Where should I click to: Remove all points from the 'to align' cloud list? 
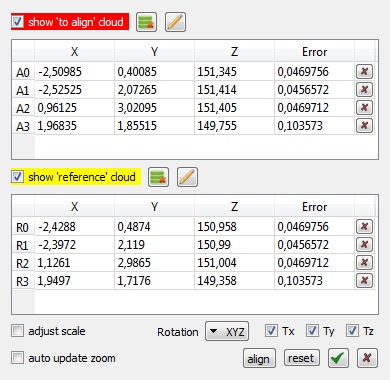pos(146,22)
